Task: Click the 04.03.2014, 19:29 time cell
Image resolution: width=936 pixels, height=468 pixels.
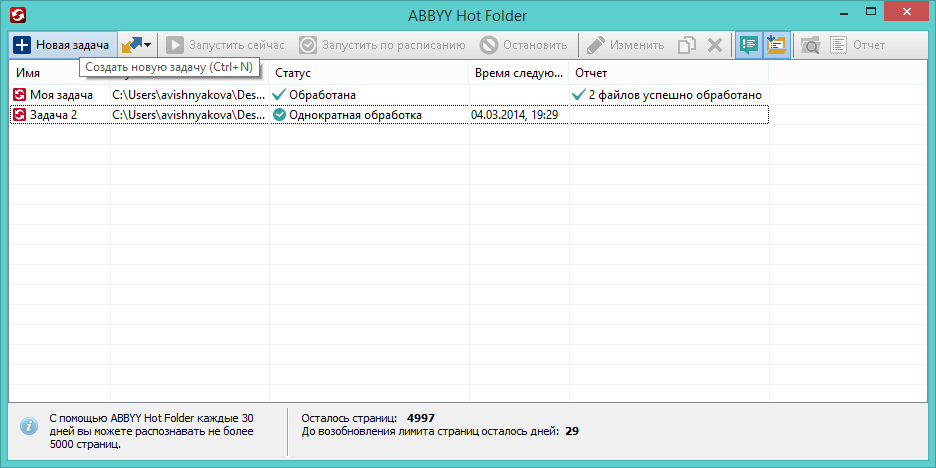Action: (515, 115)
